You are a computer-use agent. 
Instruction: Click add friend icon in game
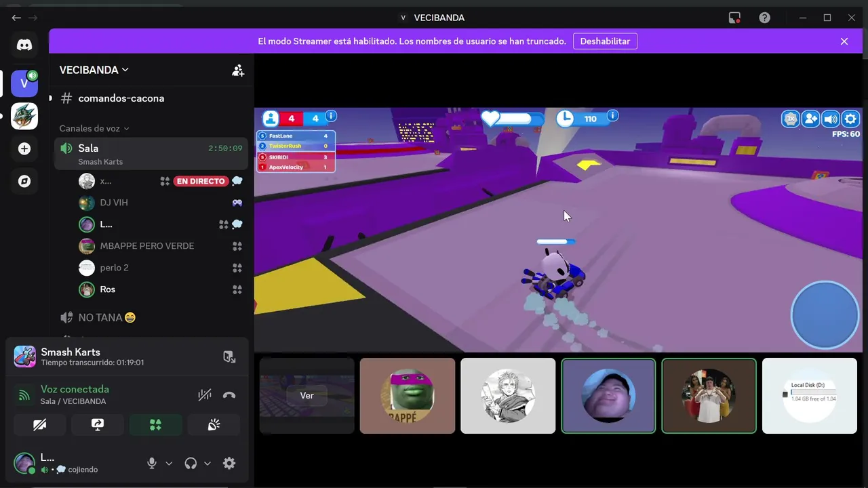[810, 119]
